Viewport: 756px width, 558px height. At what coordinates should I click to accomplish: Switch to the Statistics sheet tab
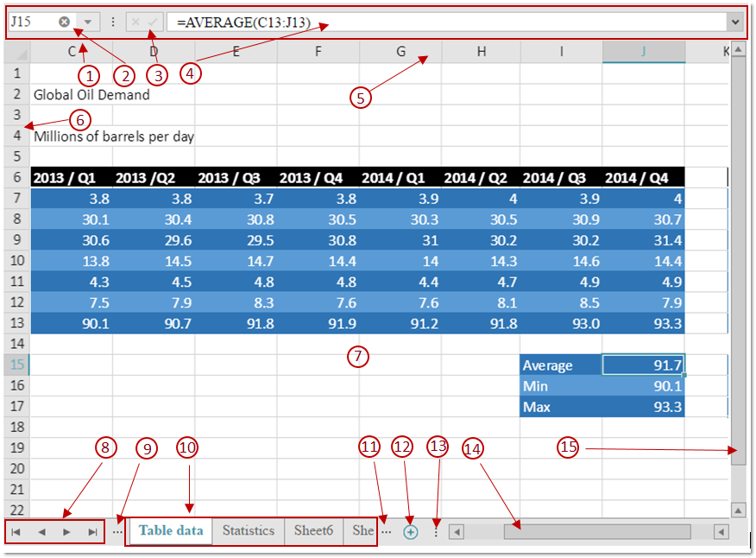coord(248,530)
